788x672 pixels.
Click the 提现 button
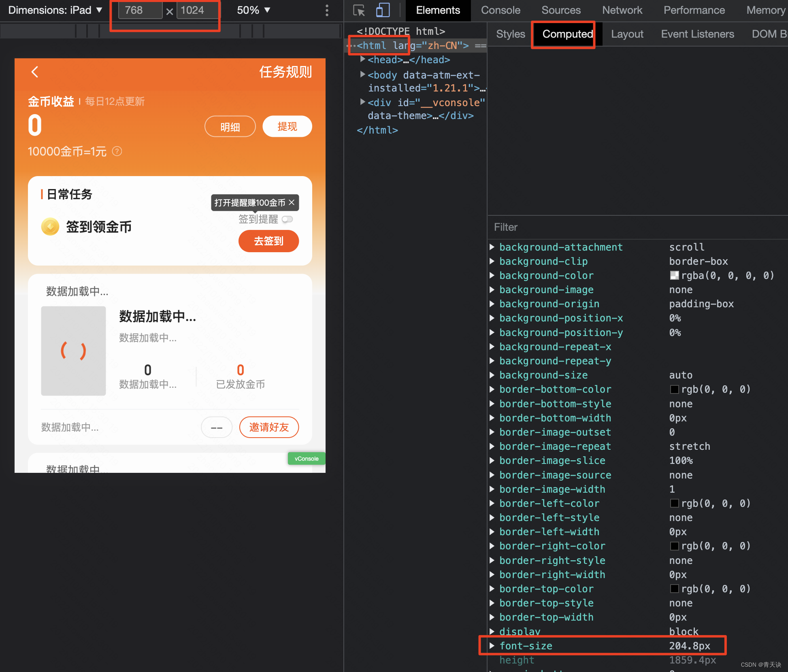tap(287, 126)
